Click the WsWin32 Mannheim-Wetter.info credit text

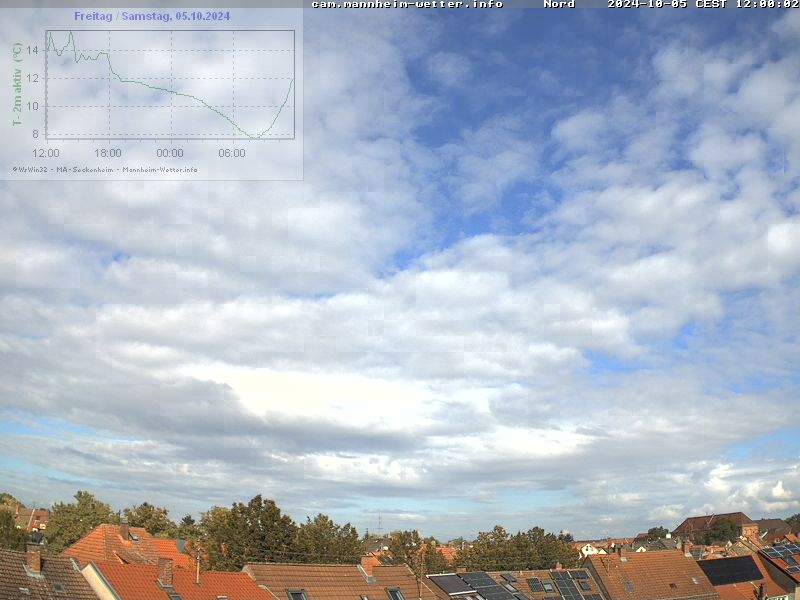pyautogui.click(x=105, y=169)
